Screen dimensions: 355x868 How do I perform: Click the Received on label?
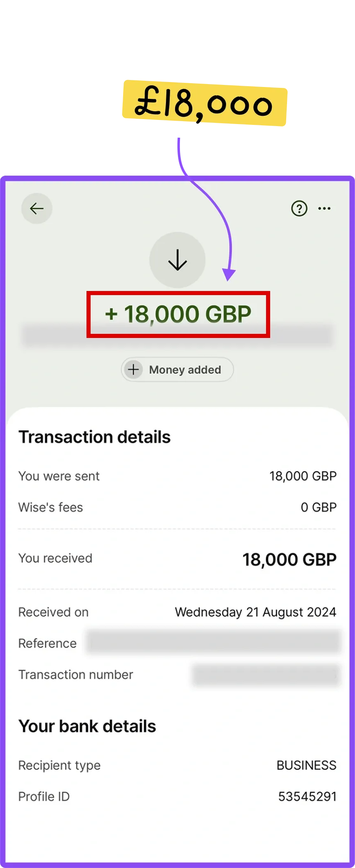54,612
